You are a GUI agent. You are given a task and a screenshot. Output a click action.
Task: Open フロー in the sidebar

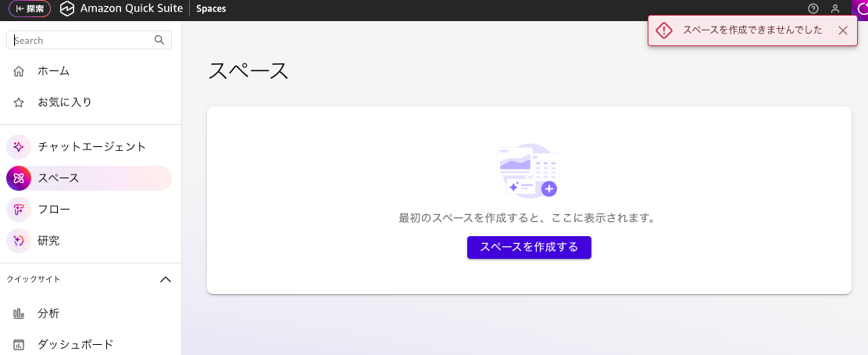click(x=88, y=210)
